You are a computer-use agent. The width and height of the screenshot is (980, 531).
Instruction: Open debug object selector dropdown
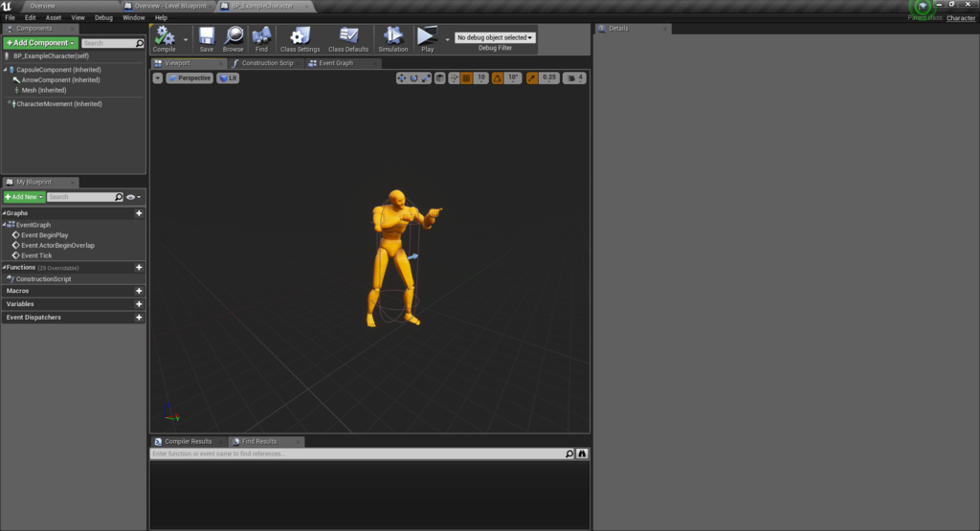(495, 37)
